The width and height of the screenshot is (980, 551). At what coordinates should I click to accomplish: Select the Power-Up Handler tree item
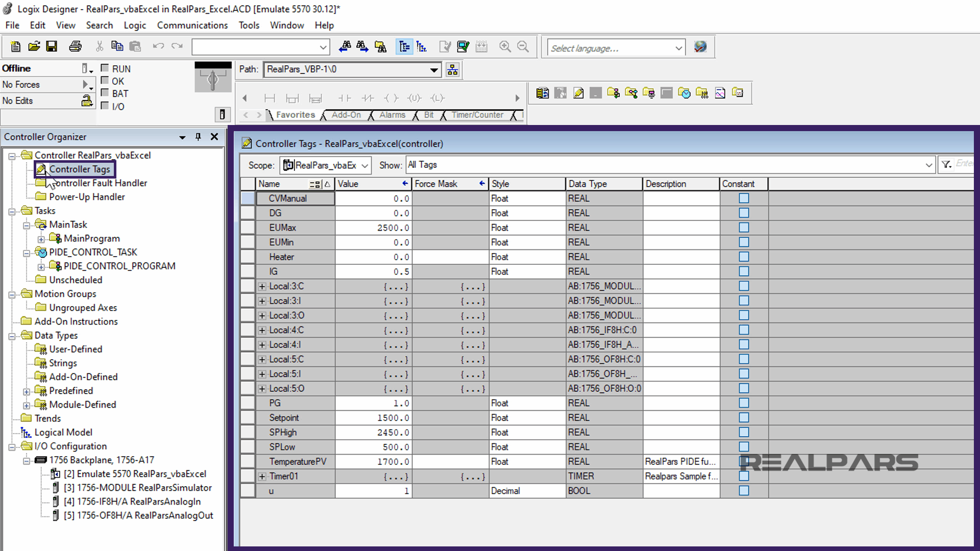point(87,197)
